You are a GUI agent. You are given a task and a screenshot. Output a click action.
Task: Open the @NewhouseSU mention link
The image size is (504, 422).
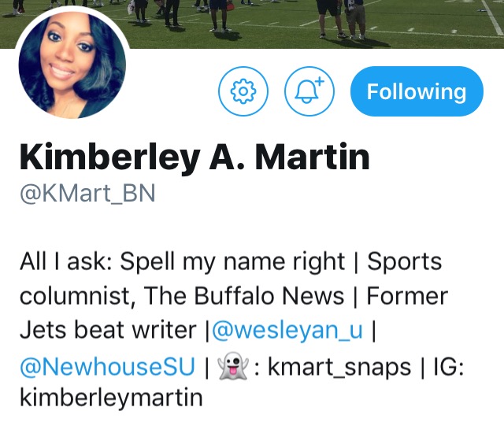[x=108, y=366]
